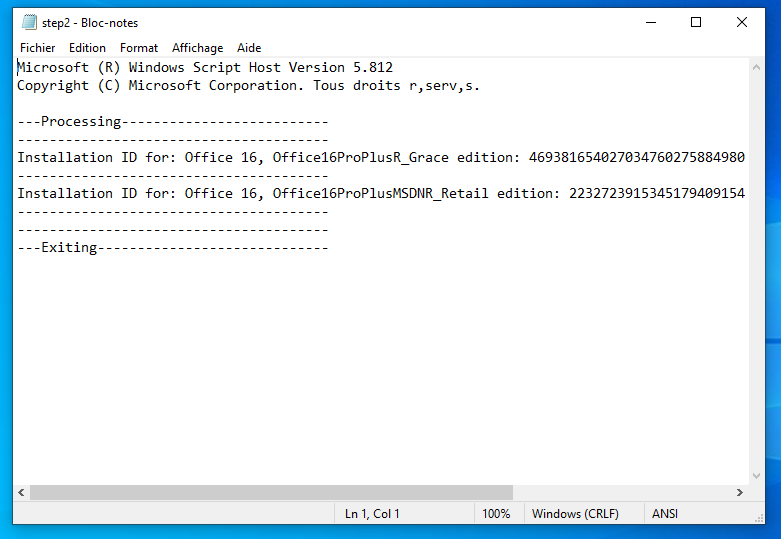This screenshot has height=539, width=781.
Task: Click the '---Exiting---' line
Action: pos(173,248)
